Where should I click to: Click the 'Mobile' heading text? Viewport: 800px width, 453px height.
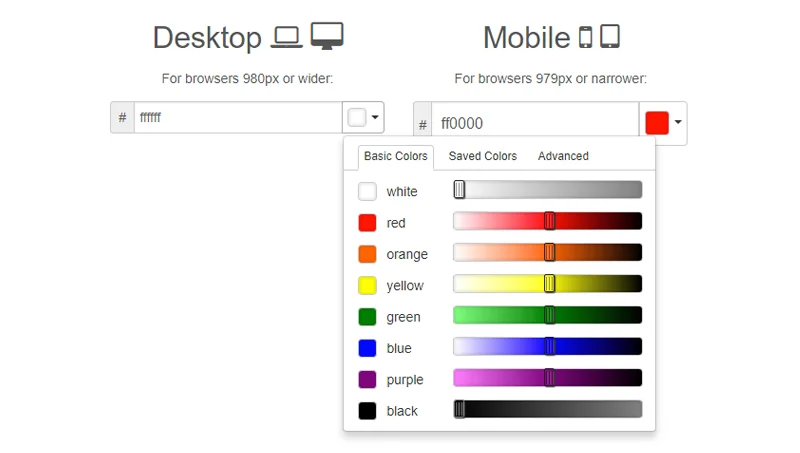527,38
